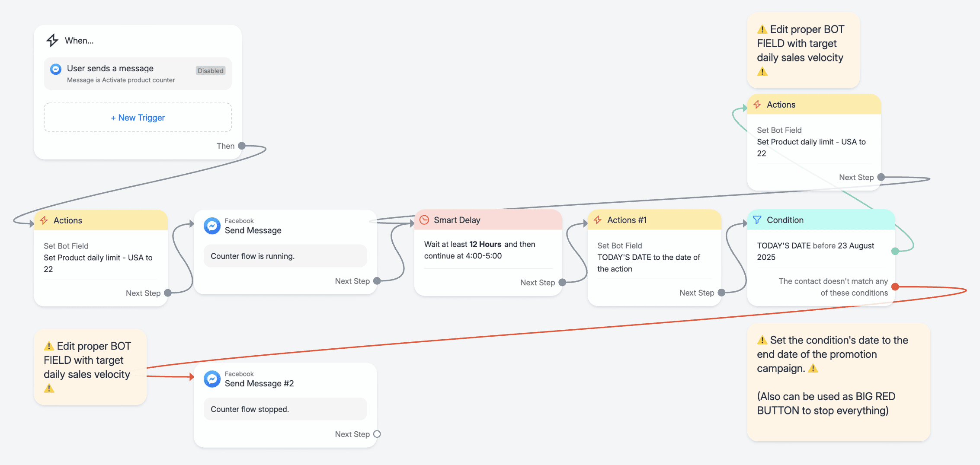
Task: Click Next Step connector on Smart Delay node
Action: coord(562,283)
